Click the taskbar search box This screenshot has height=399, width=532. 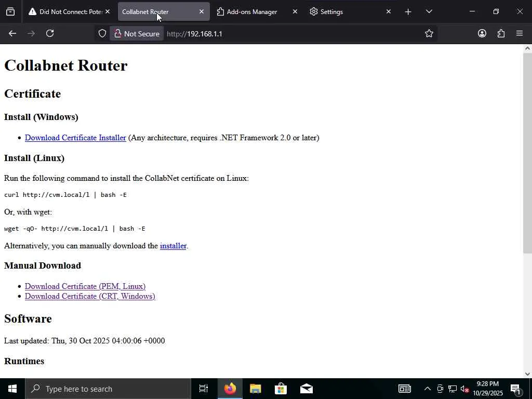click(x=108, y=389)
